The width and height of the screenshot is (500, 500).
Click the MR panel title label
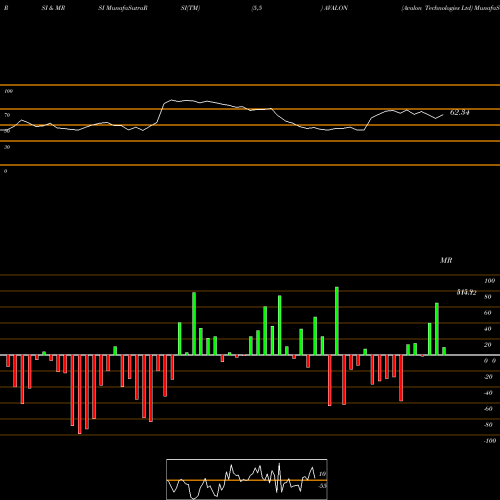click(x=446, y=260)
